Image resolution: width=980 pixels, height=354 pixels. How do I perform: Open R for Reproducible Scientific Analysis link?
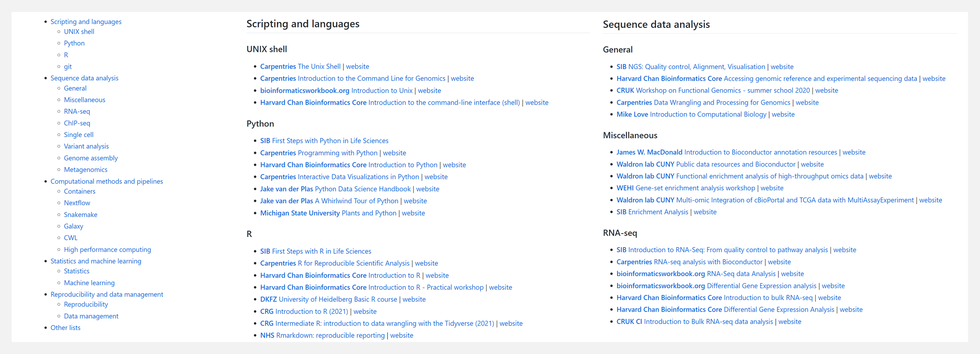pos(335,263)
